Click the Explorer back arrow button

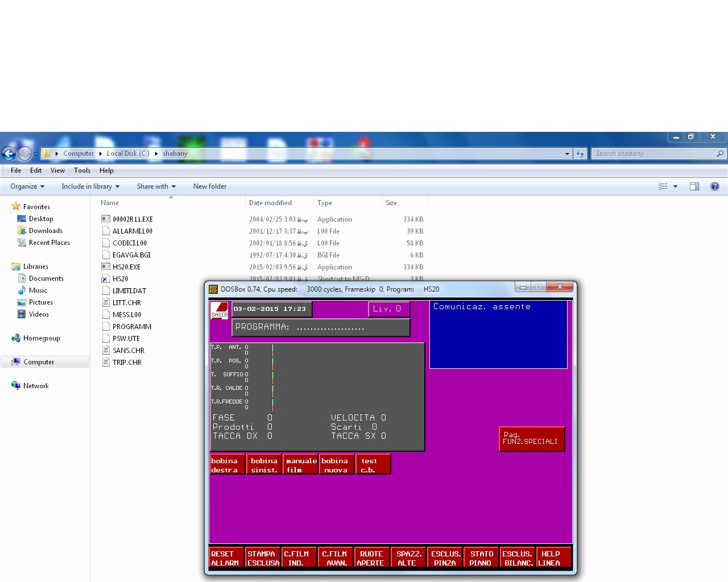coord(9,153)
